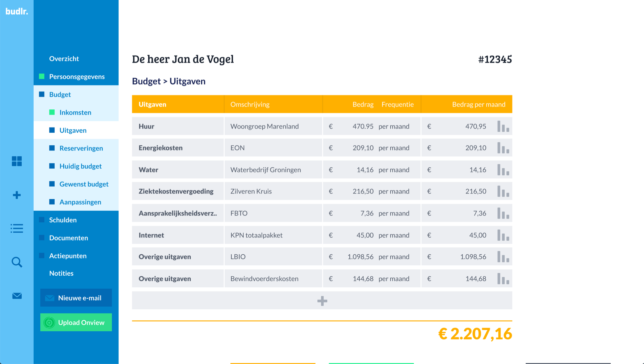644x364 pixels.
Task: Open mail via the envelope icon in the left rail
Action: coord(17,296)
